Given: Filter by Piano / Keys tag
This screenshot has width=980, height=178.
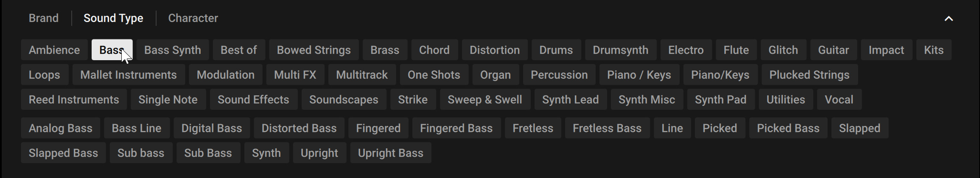Looking at the screenshot, I should (x=638, y=75).
